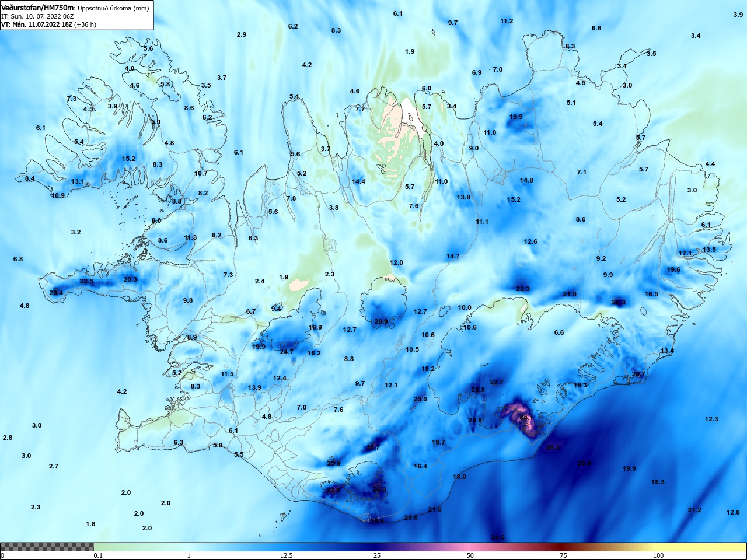747x560 pixels.
Task: Select the 10.9 Westfjords reading
Action: point(58,195)
